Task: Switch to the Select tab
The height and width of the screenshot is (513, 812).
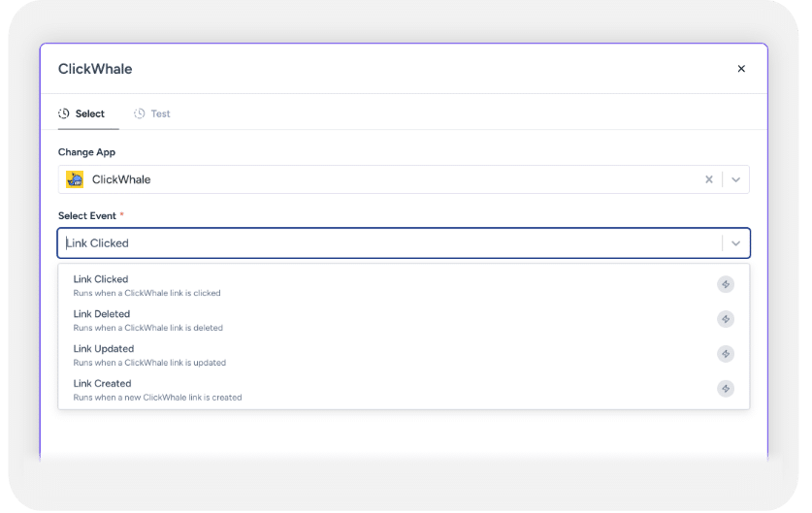Action: pos(81,113)
